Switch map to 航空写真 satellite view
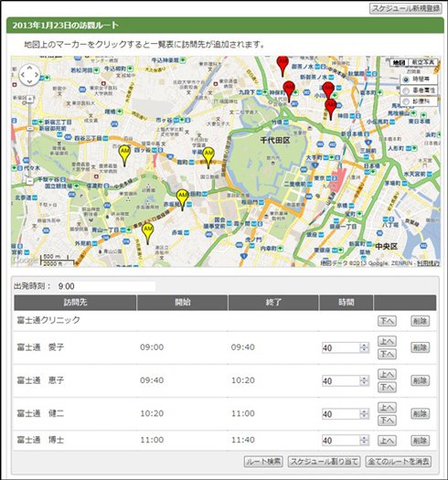 423,62
